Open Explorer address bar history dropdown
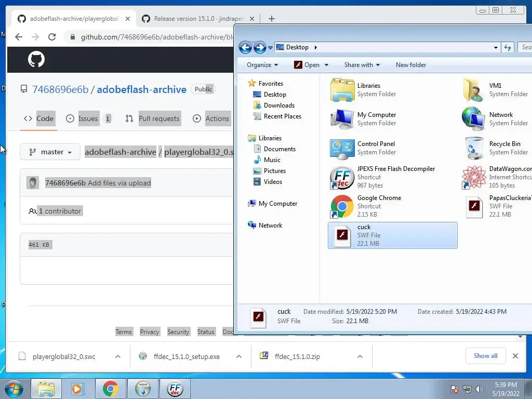This screenshot has width=532, height=399. click(496, 47)
